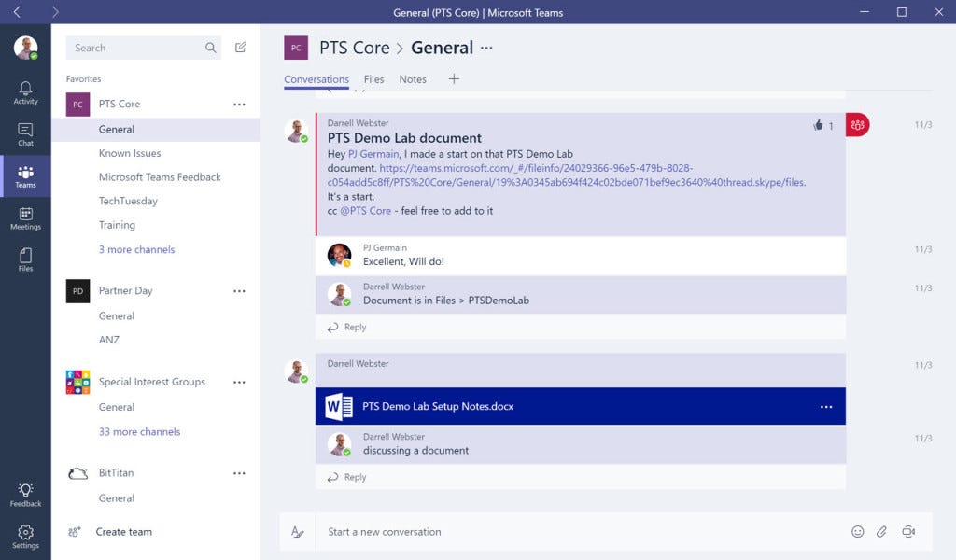Click the Special Interest Groups team icon
Screen dimensions: 956x560
coord(78,382)
